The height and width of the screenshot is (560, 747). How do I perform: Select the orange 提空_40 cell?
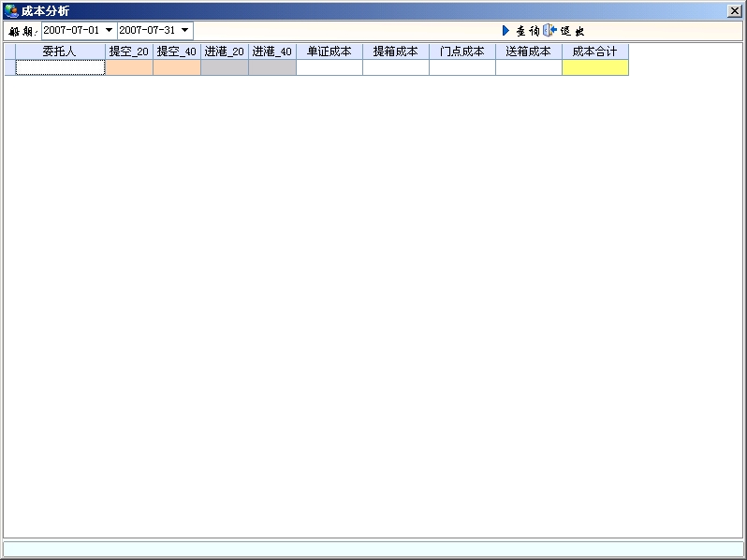pyautogui.click(x=177, y=67)
